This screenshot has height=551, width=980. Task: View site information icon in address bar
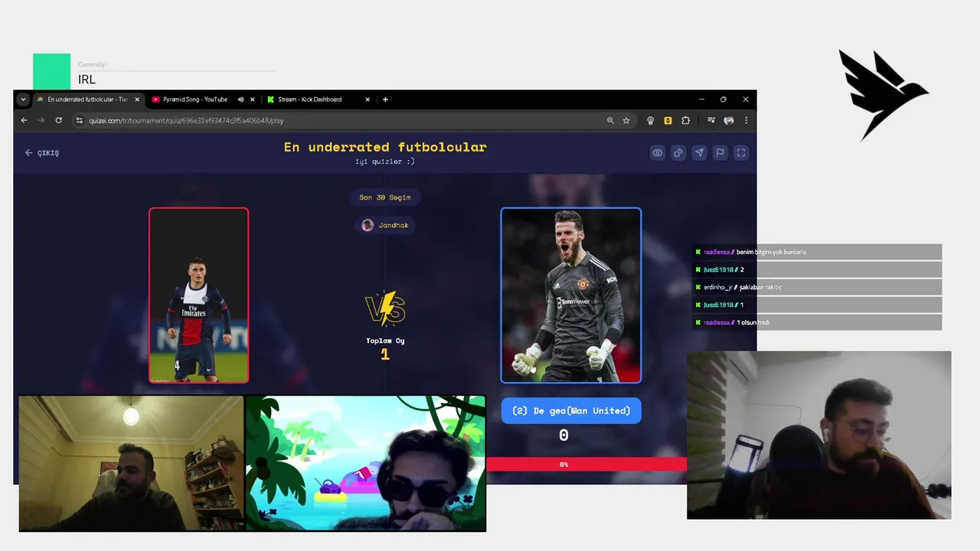[x=79, y=120]
